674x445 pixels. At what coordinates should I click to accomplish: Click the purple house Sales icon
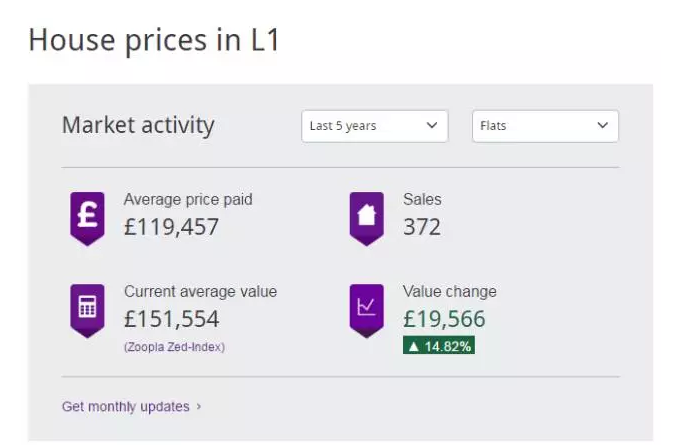367,218
